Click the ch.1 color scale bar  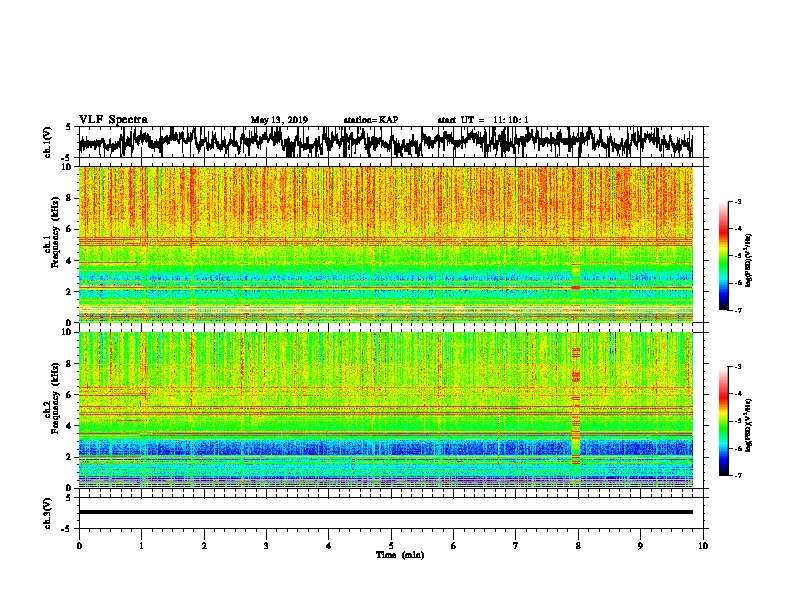tap(723, 256)
